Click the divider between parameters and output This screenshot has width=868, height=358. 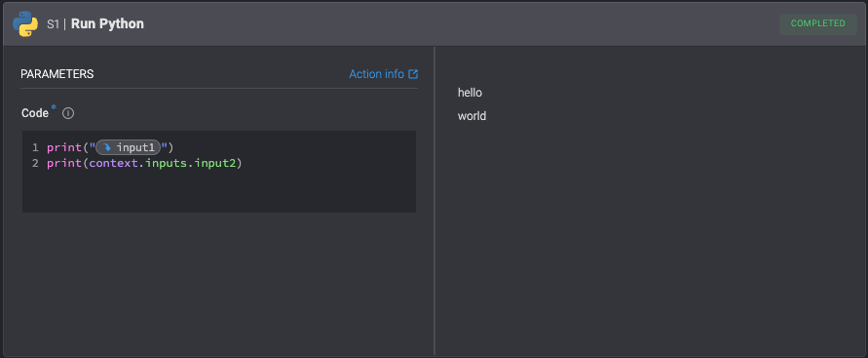pos(434,201)
